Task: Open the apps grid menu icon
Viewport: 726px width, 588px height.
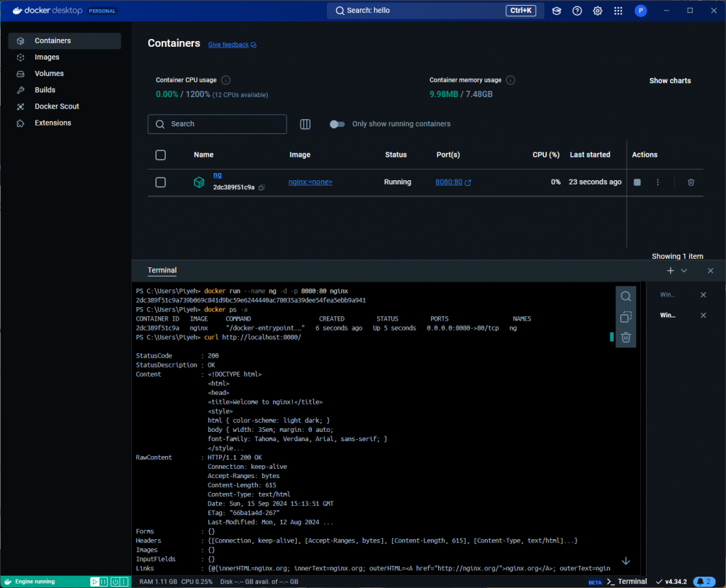Action: pyautogui.click(x=618, y=11)
